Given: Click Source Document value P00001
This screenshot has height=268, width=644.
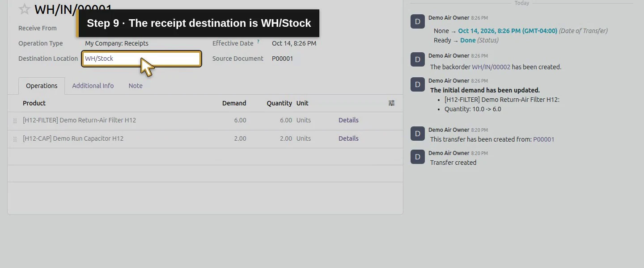Looking at the screenshot, I should (282, 59).
